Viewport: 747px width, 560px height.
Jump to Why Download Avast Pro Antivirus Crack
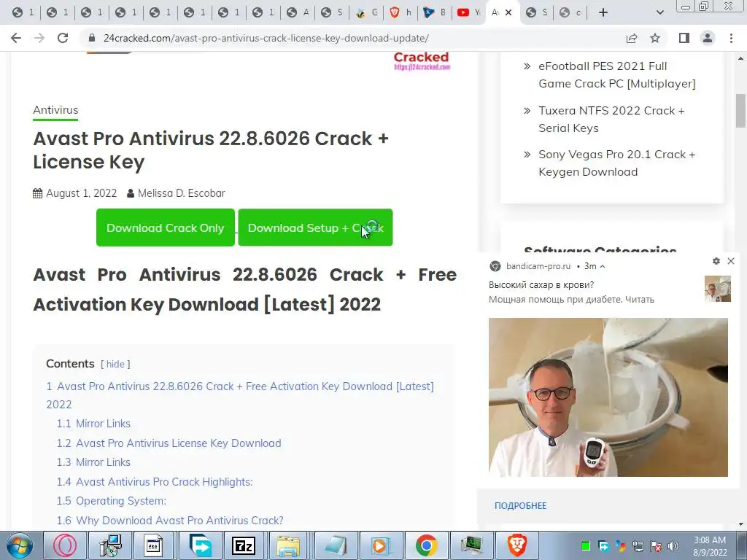click(x=170, y=520)
